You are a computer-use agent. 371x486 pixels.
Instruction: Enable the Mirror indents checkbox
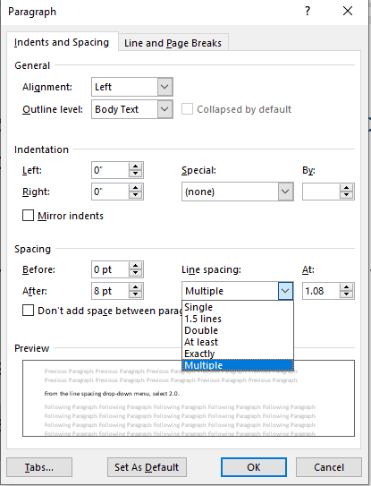tap(28, 215)
